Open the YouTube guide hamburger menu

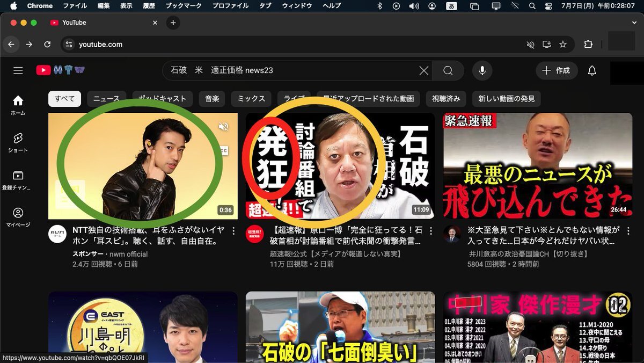(x=18, y=70)
